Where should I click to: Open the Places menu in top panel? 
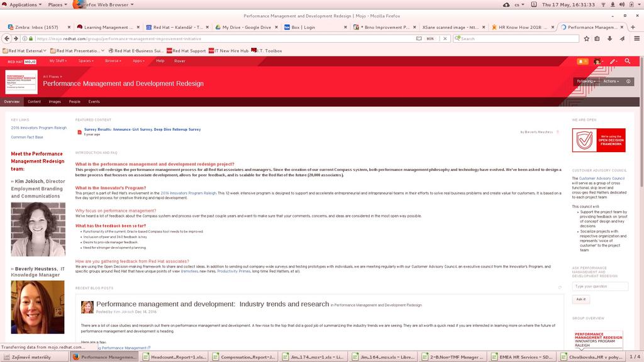click(57, 4)
